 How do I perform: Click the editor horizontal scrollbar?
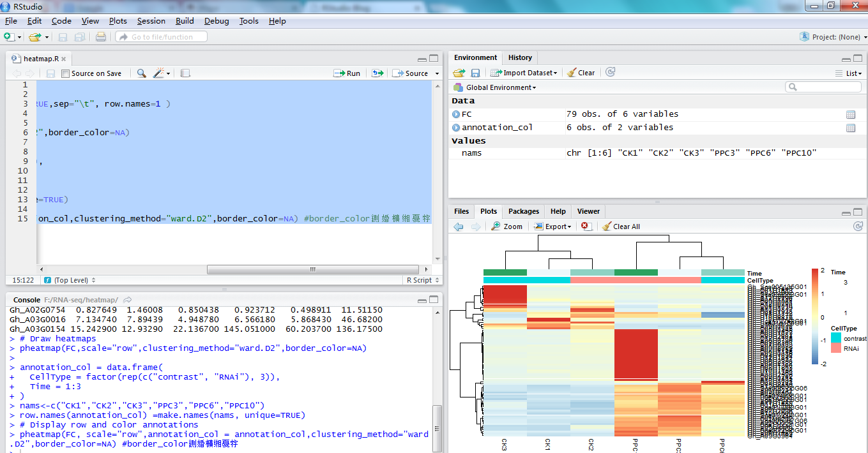coord(313,269)
